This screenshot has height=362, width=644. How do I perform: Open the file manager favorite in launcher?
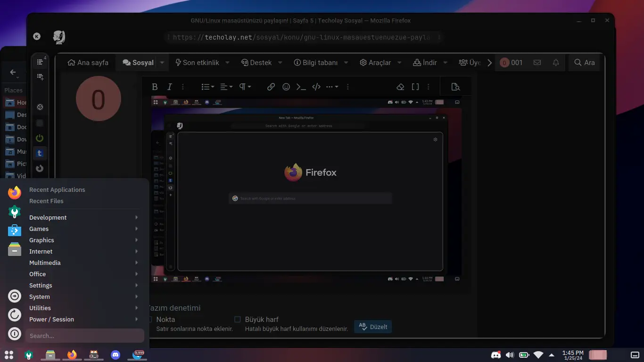point(15,249)
